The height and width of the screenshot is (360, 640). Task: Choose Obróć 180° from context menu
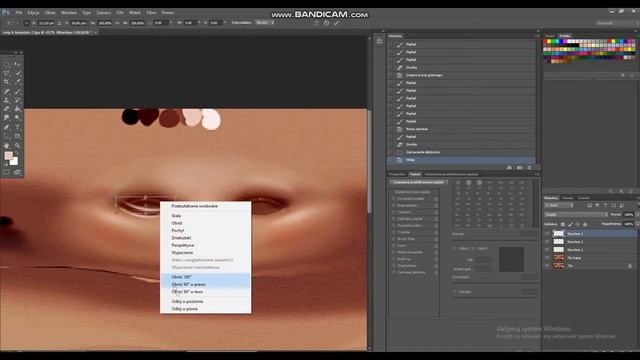click(x=205, y=277)
